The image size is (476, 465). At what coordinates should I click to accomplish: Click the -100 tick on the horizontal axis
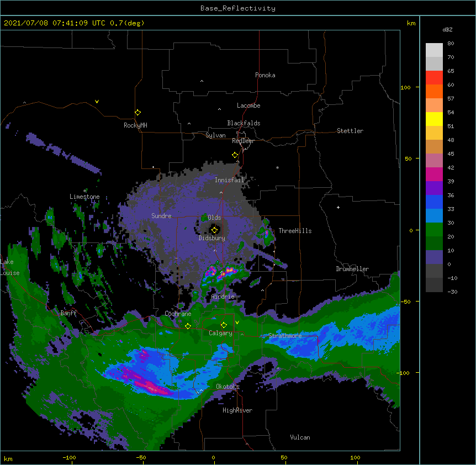[70, 457]
